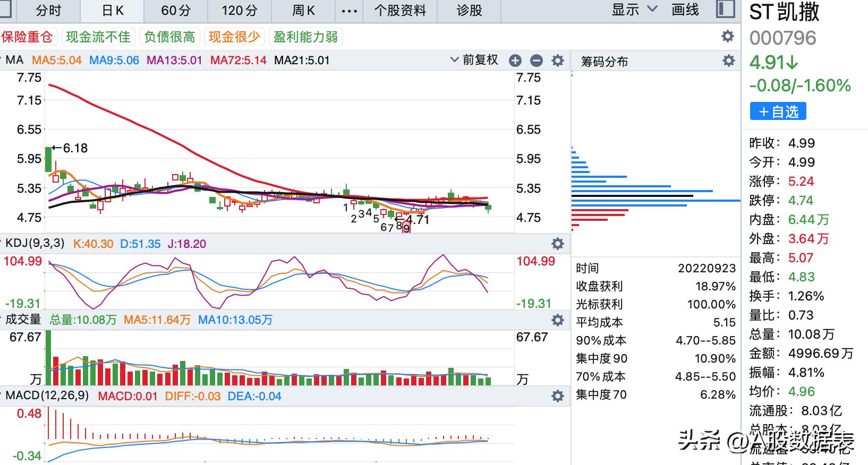Show more periods via ellipsis
The width and height of the screenshot is (868, 465).
(349, 11)
